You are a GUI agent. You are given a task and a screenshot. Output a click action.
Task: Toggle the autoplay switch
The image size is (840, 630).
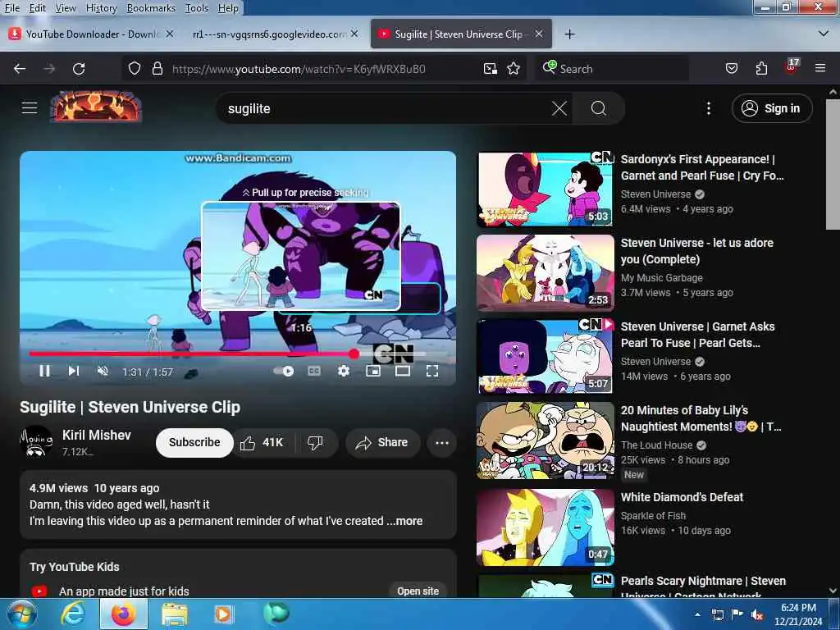point(283,371)
